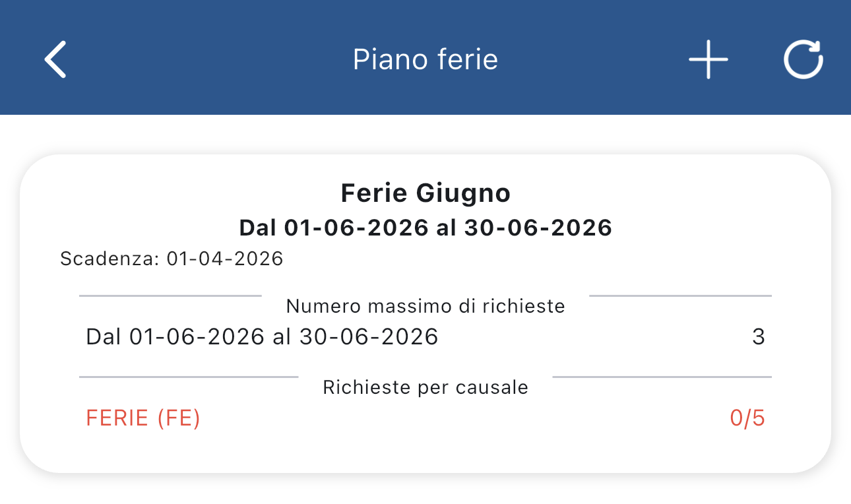Select the date range row in max requests section
The width and height of the screenshot is (851, 504).
point(262,337)
